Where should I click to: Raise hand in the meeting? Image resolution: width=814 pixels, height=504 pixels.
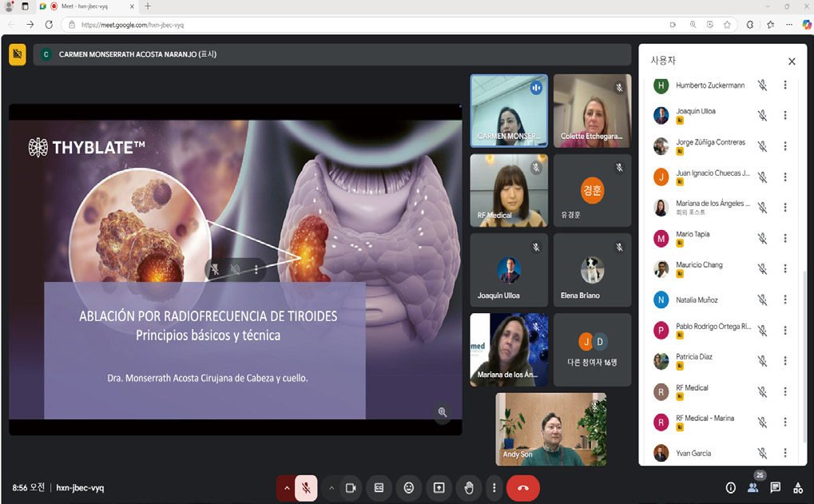coord(469,488)
